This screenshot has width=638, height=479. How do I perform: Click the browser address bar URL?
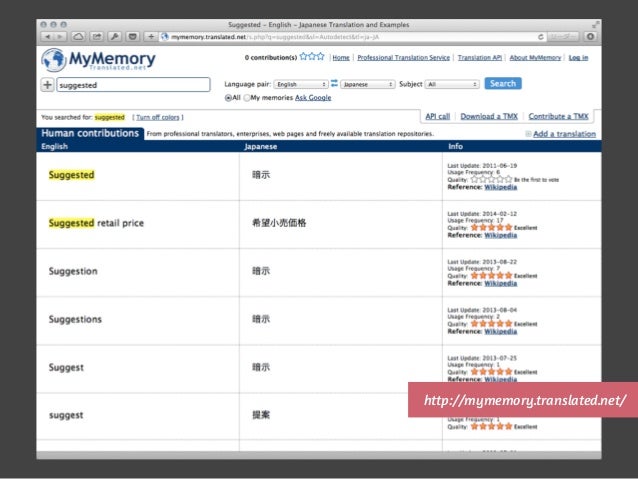pyautogui.click(x=275, y=37)
